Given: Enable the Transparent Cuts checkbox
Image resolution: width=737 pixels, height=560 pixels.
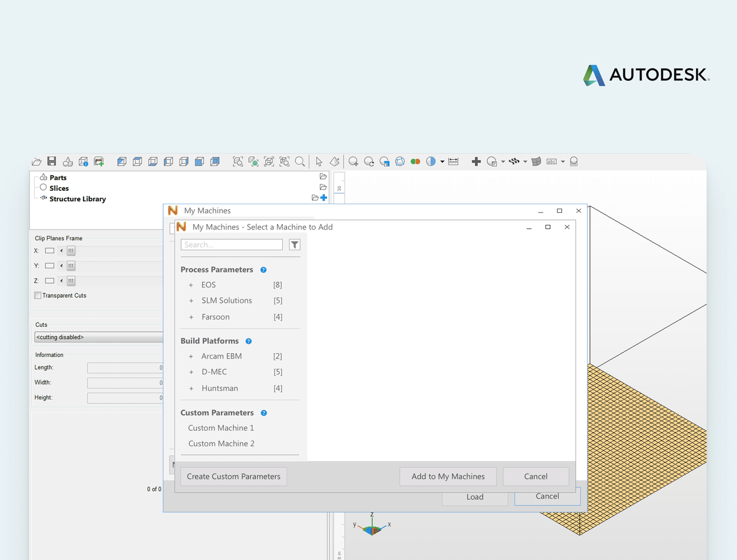Looking at the screenshot, I should 38,295.
